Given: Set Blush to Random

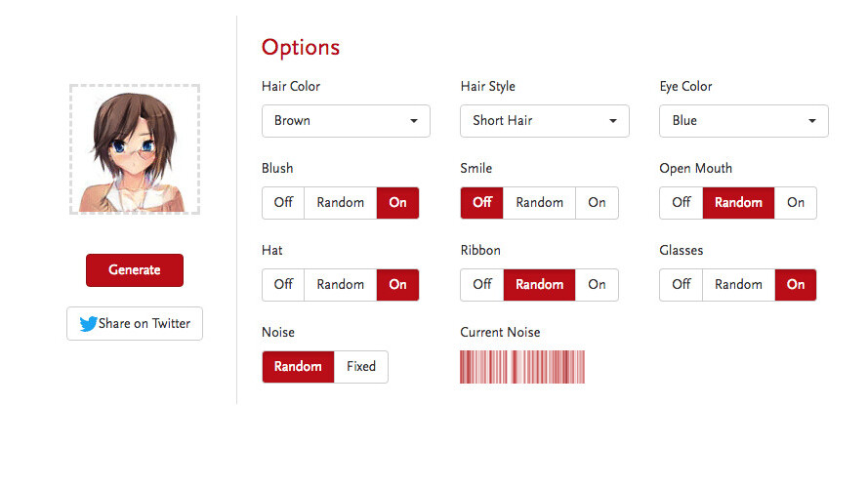Looking at the screenshot, I should point(340,203).
